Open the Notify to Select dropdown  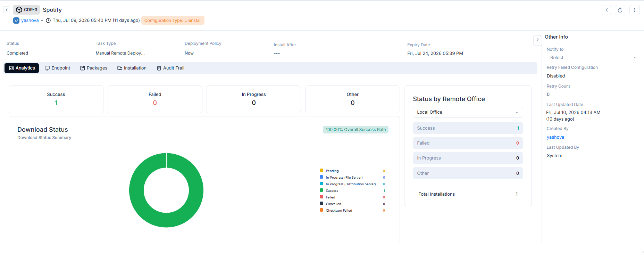tap(593, 58)
